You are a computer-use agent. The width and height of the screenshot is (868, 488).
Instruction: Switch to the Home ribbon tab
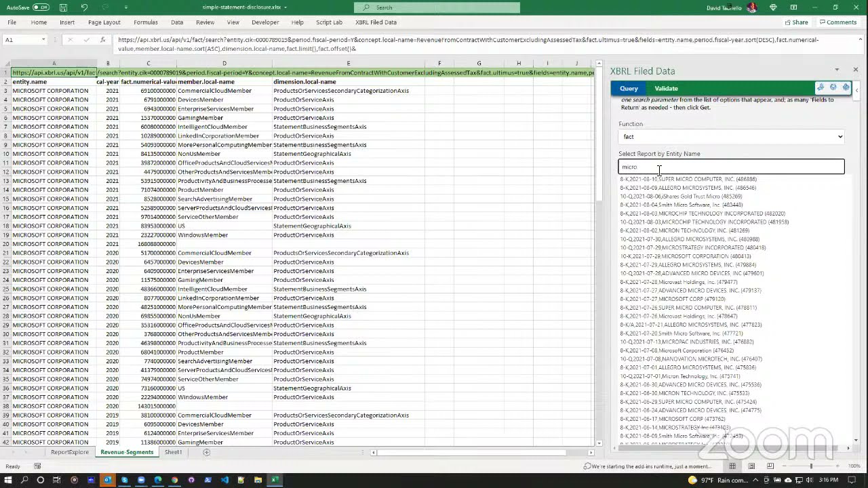pos(39,22)
